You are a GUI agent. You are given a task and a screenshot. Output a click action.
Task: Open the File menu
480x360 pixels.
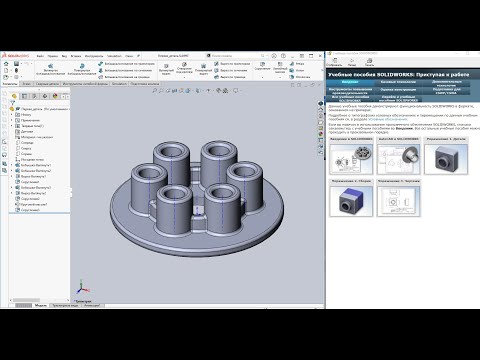(40, 56)
